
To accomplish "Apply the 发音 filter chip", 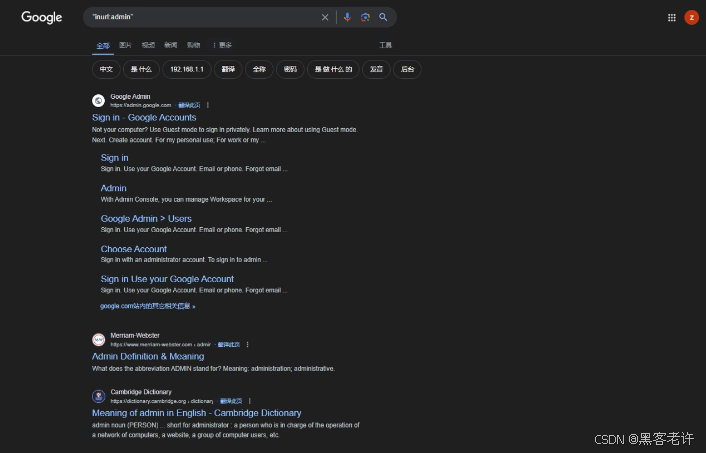I will tap(376, 69).
